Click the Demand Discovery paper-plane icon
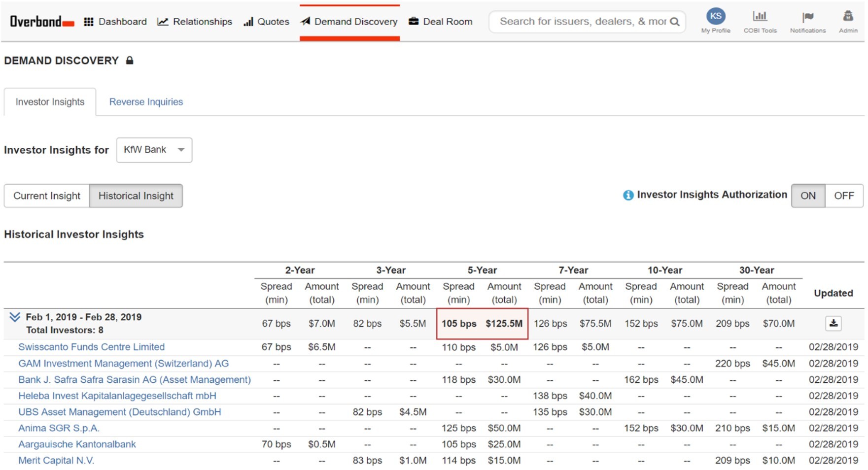 point(306,21)
